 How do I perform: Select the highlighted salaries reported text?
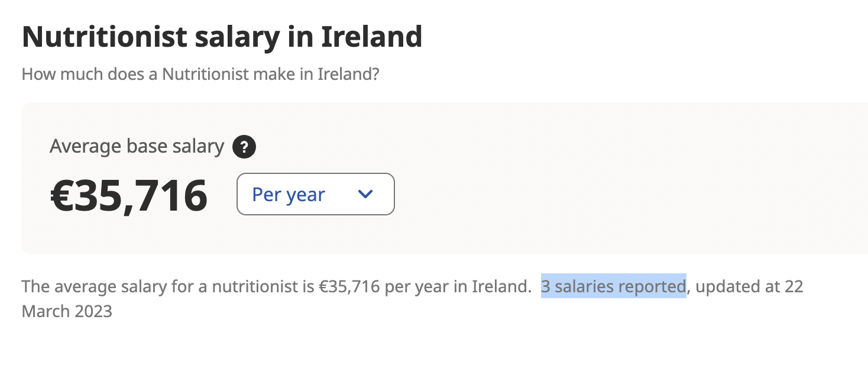[613, 286]
